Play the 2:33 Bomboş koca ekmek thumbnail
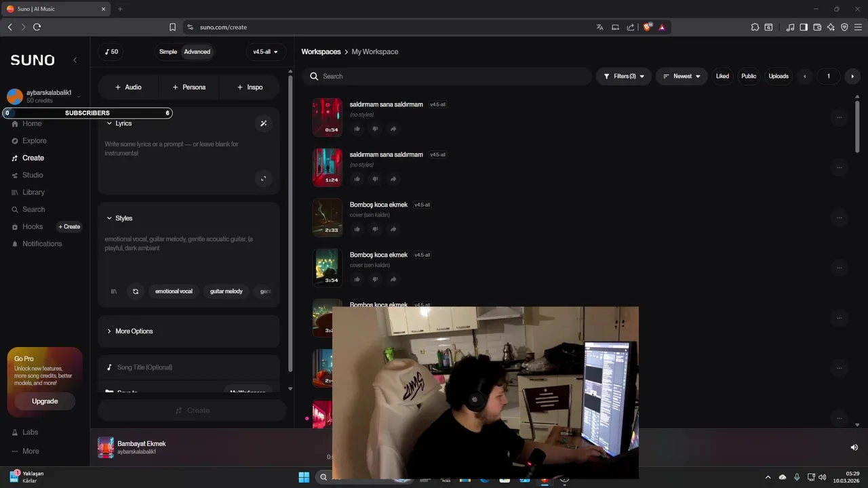 328,217
